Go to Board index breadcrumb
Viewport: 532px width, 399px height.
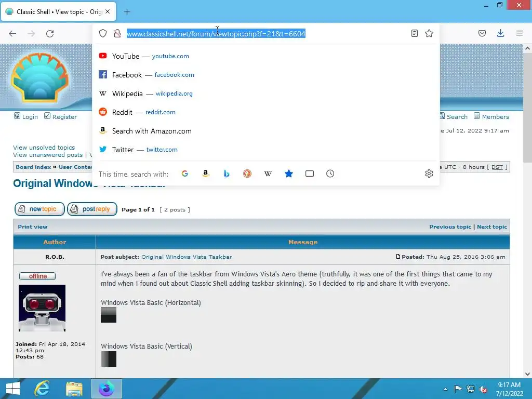click(x=33, y=167)
